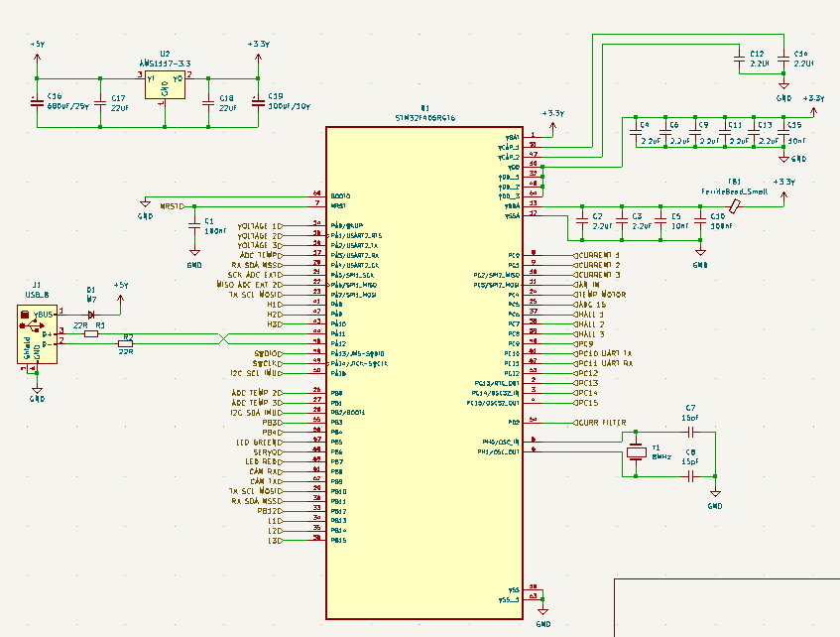
Task: Select capacitor C13 symbol
Action: click(754, 131)
